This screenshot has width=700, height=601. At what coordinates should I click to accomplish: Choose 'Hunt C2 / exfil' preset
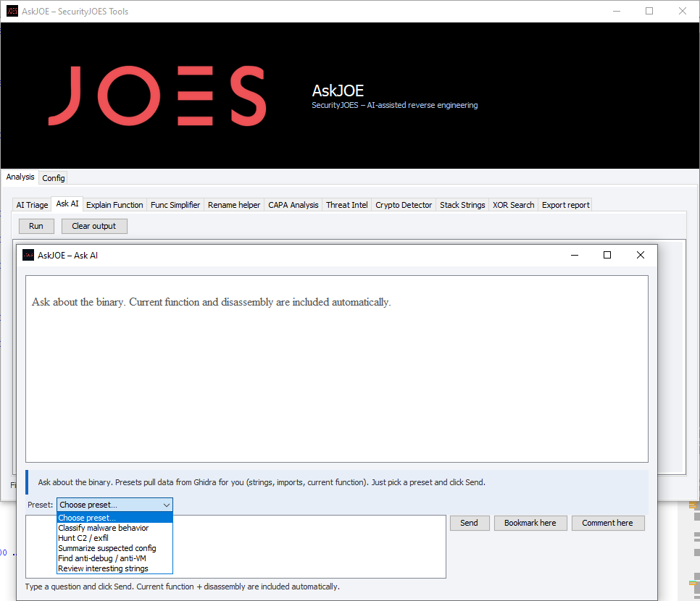coord(114,538)
